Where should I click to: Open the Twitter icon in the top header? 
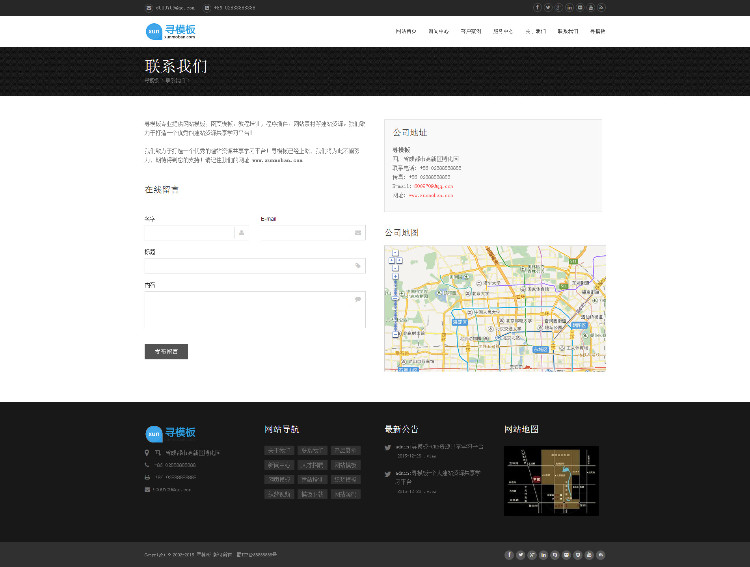(x=548, y=7)
